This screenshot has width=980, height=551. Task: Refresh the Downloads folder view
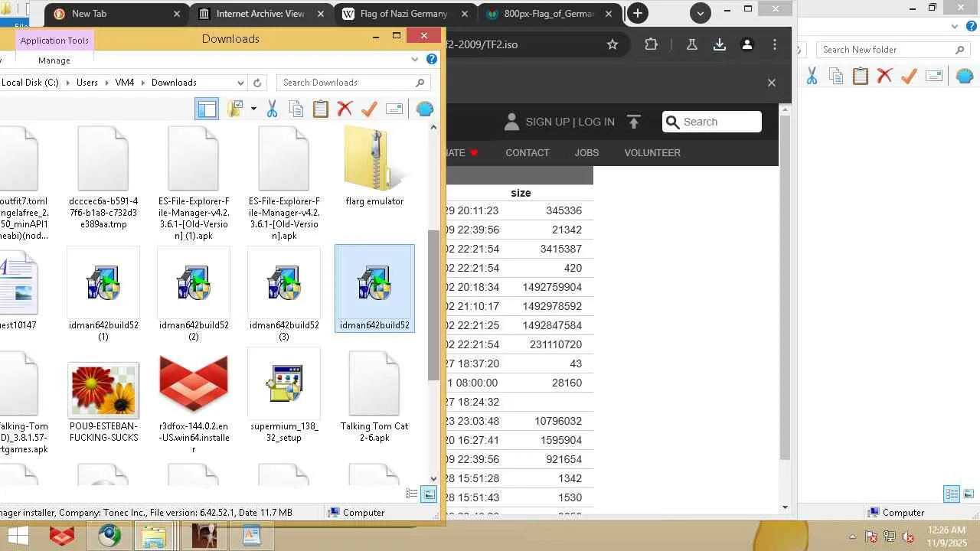(x=257, y=83)
